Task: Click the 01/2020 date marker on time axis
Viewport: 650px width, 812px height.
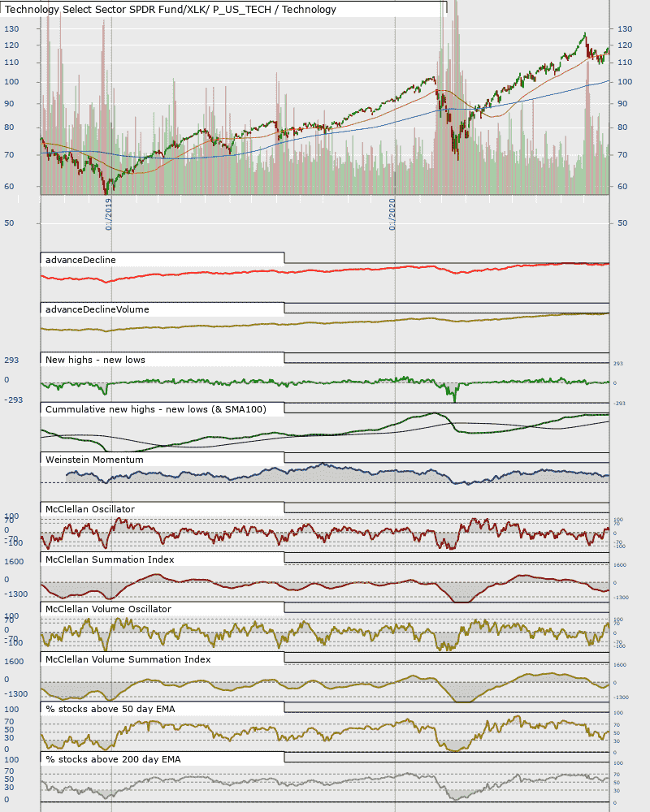Action: [x=392, y=214]
